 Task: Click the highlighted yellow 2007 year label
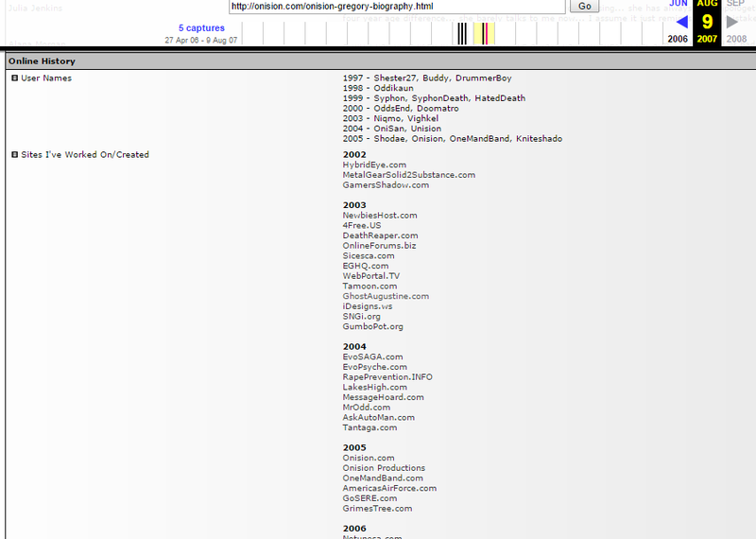tap(707, 40)
